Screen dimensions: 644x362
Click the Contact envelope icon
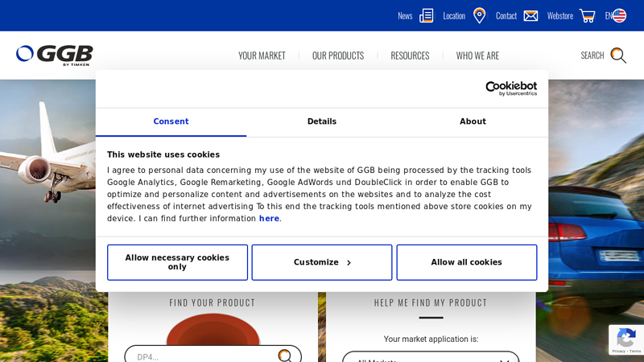(530, 15)
